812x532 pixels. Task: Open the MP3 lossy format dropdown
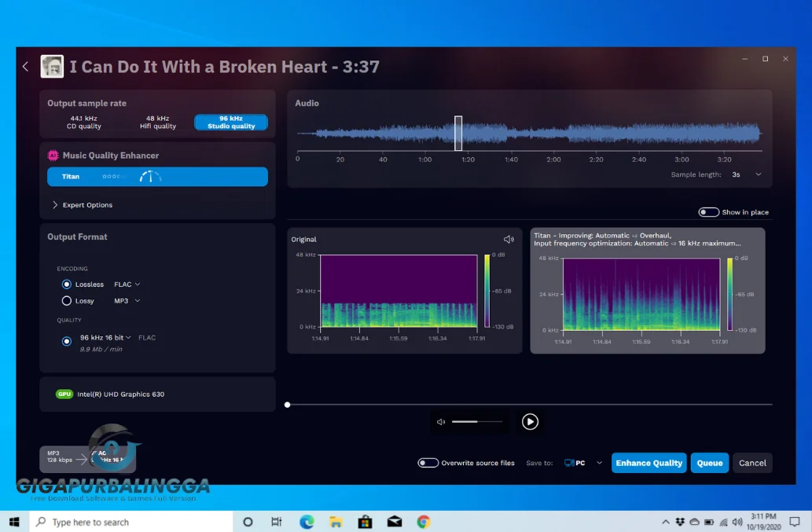tap(127, 301)
